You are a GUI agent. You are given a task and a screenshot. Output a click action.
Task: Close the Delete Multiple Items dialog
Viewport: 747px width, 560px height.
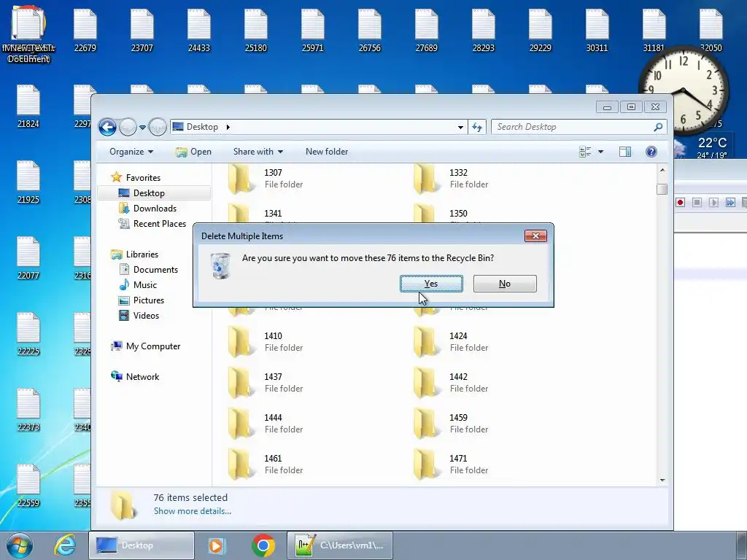(535, 236)
